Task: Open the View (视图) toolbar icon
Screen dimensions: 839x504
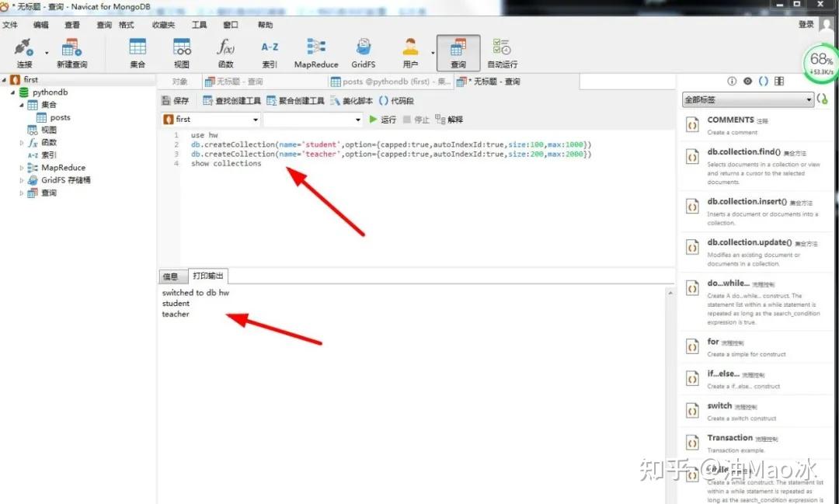Action: pos(182,53)
